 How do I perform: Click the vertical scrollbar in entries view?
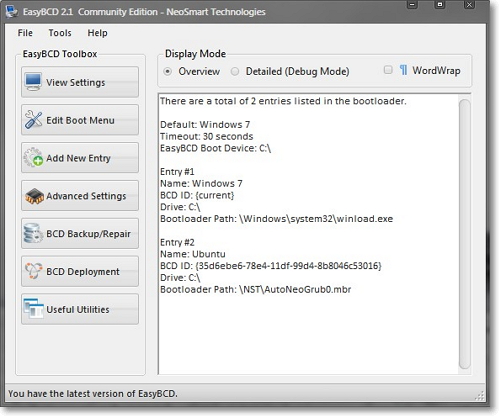pos(465,234)
